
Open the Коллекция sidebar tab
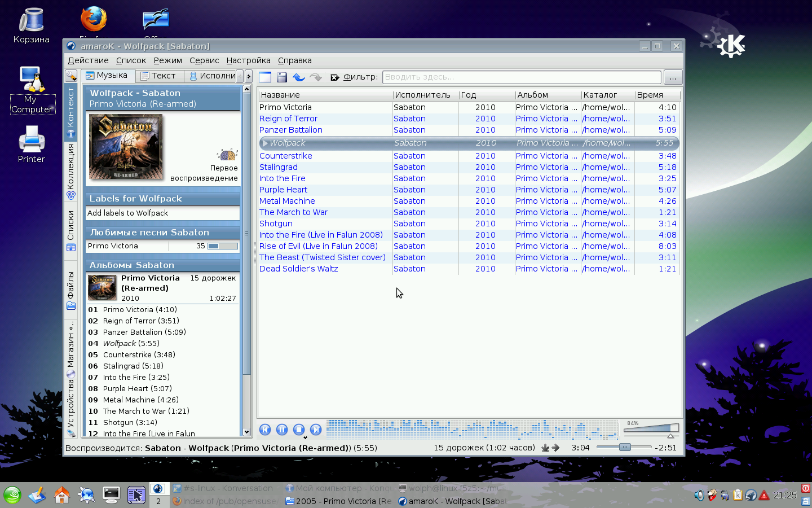[71, 172]
